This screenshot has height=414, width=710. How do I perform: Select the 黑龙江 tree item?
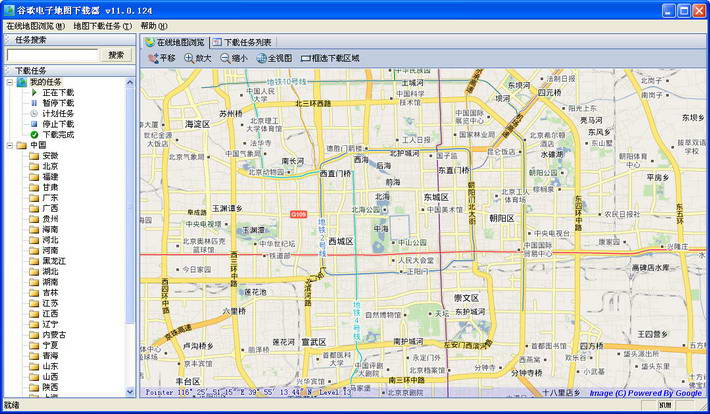coord(54,261)
